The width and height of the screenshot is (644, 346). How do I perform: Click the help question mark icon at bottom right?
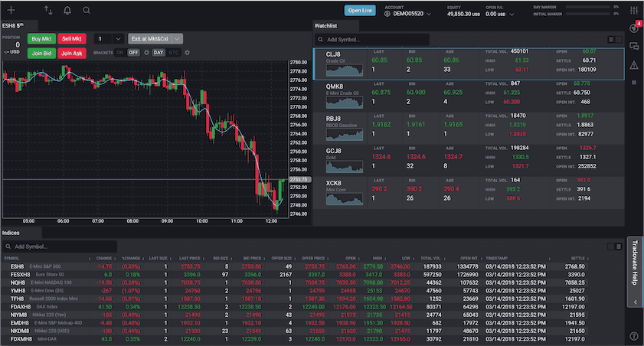[x=633, y=336]
